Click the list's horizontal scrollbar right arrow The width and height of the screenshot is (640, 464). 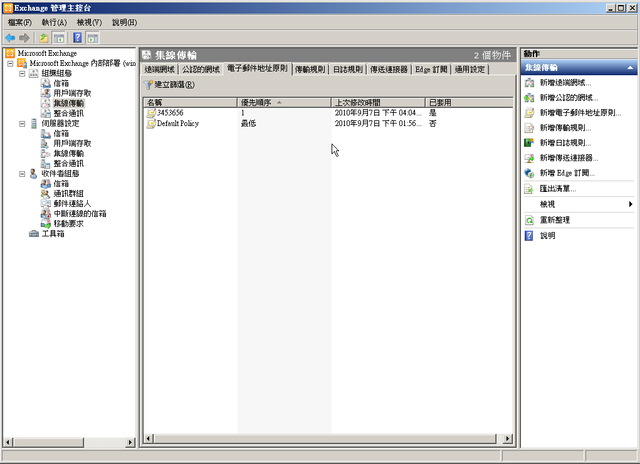507,439
